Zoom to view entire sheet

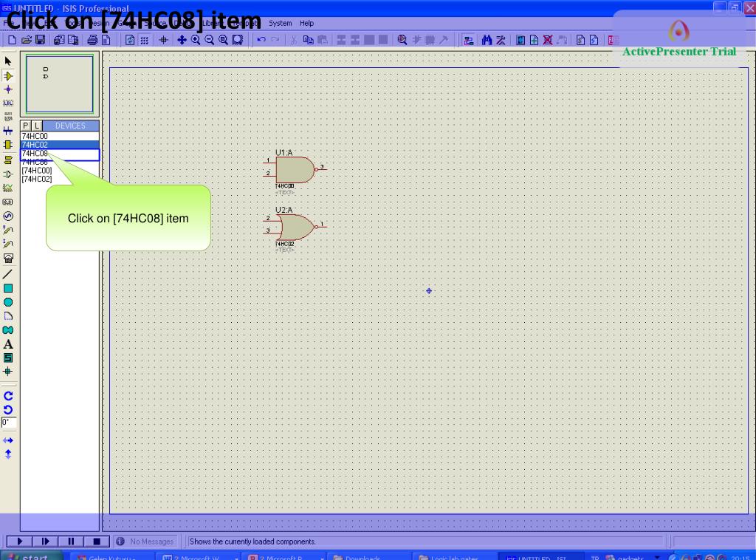click(223, 40)
